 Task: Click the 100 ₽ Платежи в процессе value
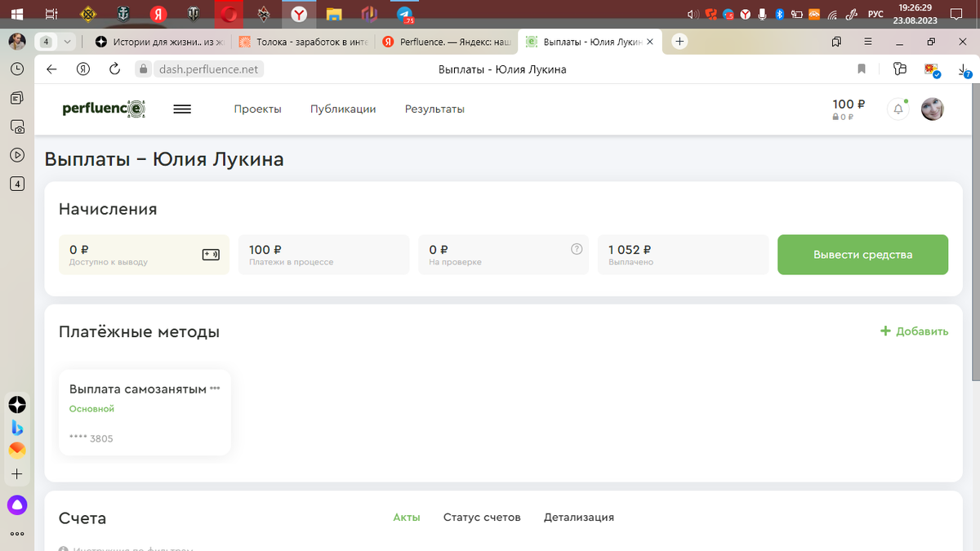(x=265, y=250)
